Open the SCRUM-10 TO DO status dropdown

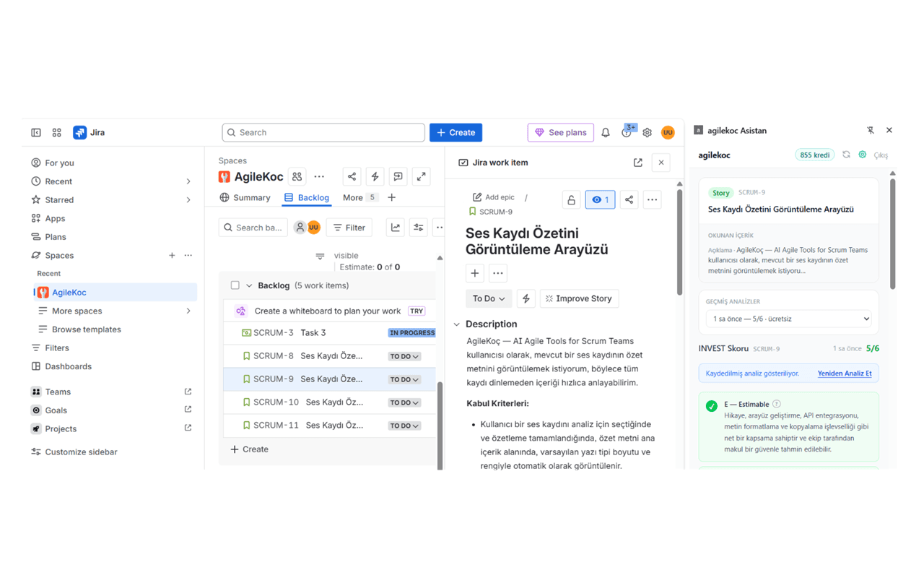tap(404, 402)
